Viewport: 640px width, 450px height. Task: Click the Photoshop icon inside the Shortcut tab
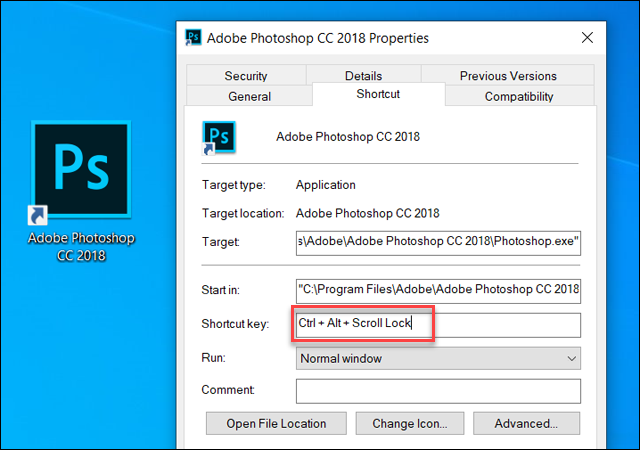(x=219, y=137)
